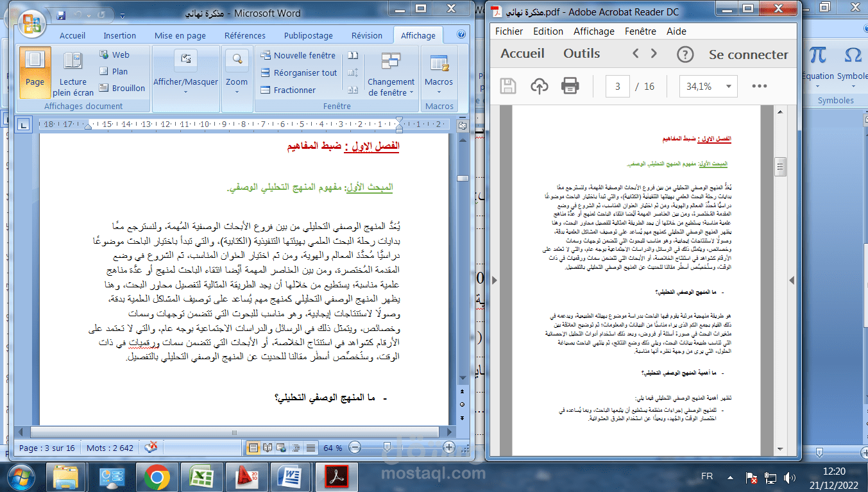Click the previous page double-arrow in Word

pos(462,393)
